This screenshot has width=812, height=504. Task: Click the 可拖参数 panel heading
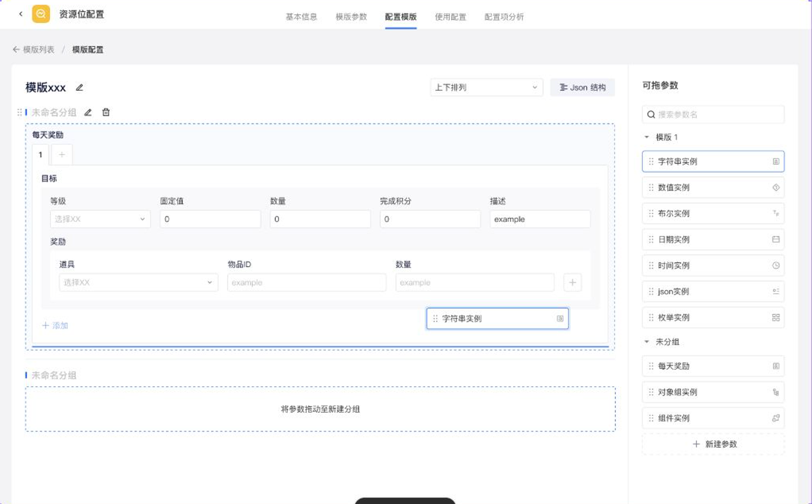coord(660,85)
